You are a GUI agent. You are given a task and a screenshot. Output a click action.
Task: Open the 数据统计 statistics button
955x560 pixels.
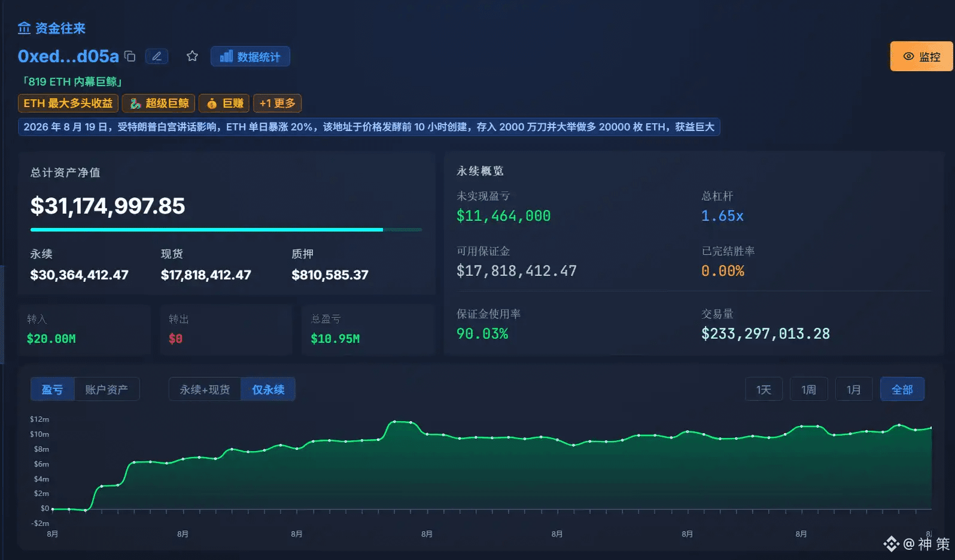pyautogui.click(x=250, y=56)
